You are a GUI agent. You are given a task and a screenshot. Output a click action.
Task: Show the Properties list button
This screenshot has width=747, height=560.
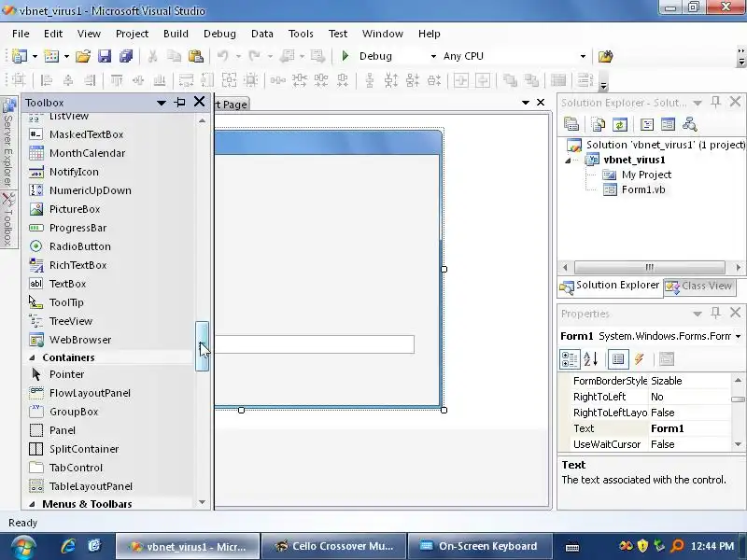click(618, 359)
